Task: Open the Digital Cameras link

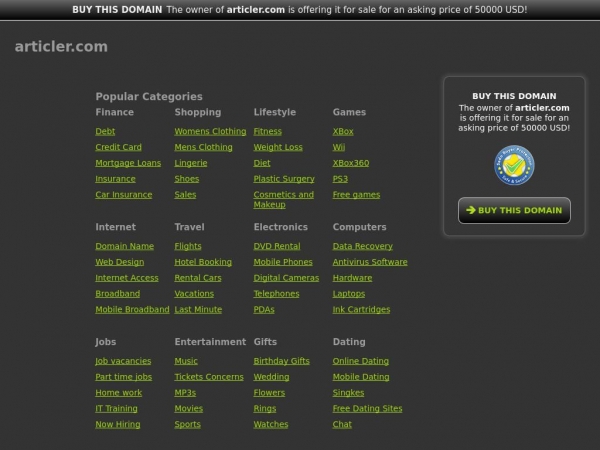Action: 286,278
